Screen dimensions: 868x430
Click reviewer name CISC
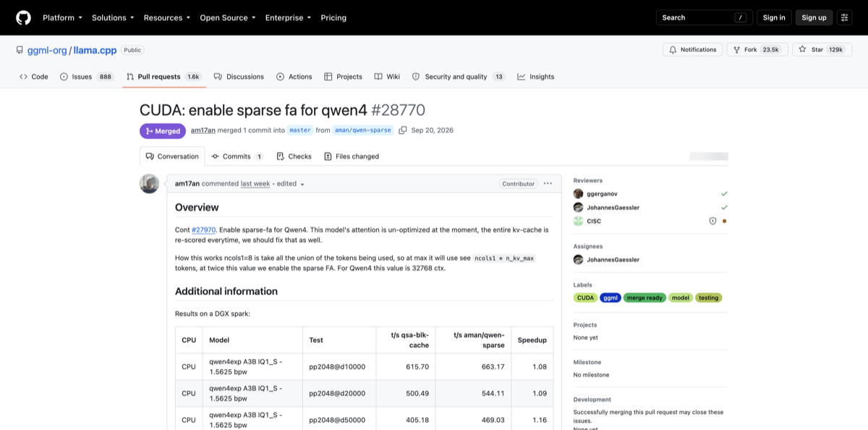(x=594, y=222)
